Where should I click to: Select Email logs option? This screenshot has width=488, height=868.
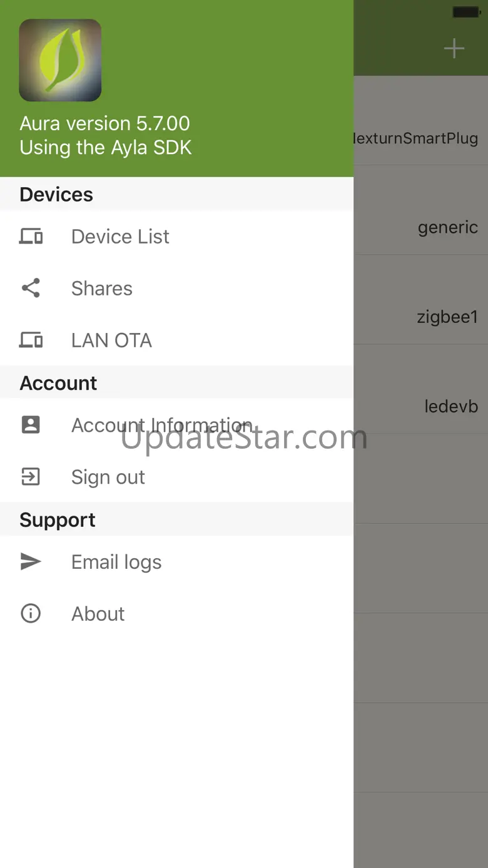(x=116, y=562)
